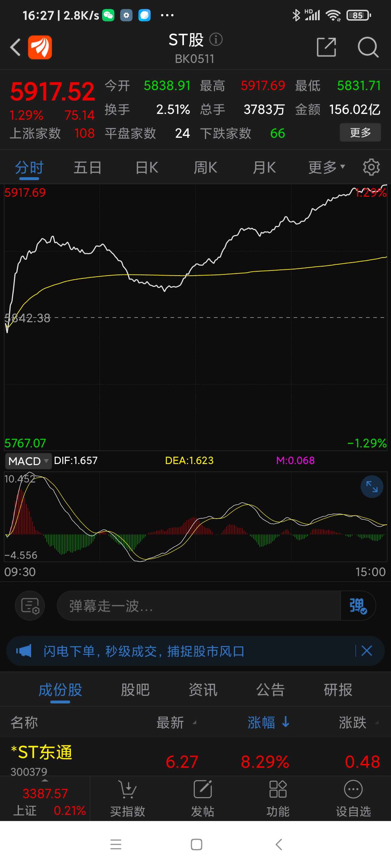
Task: Tap the 8.29% change value for *ST东通
Action: [265, 762]
